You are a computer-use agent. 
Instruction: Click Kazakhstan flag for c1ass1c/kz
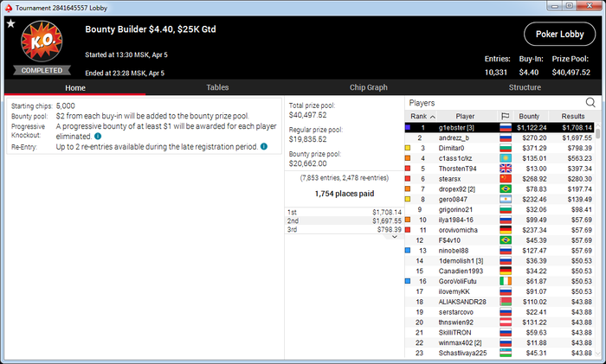coord(505,158)
